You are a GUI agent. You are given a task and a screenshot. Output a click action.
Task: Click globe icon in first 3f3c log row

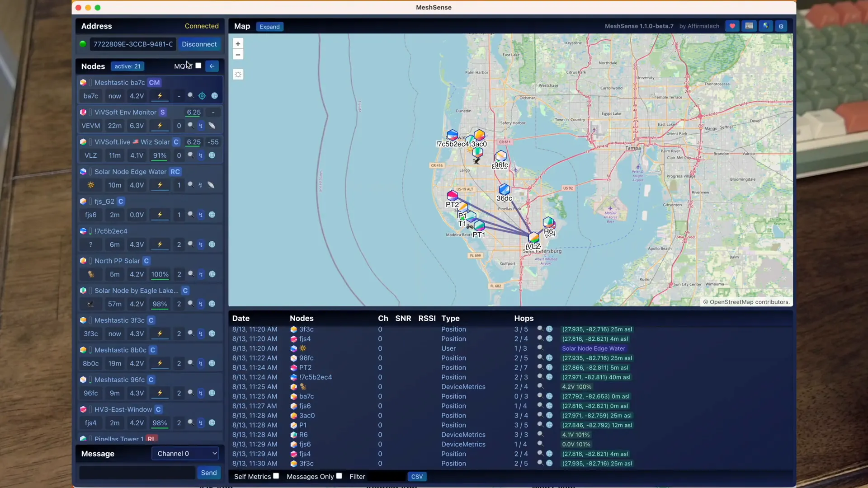(x=549, y=329)
